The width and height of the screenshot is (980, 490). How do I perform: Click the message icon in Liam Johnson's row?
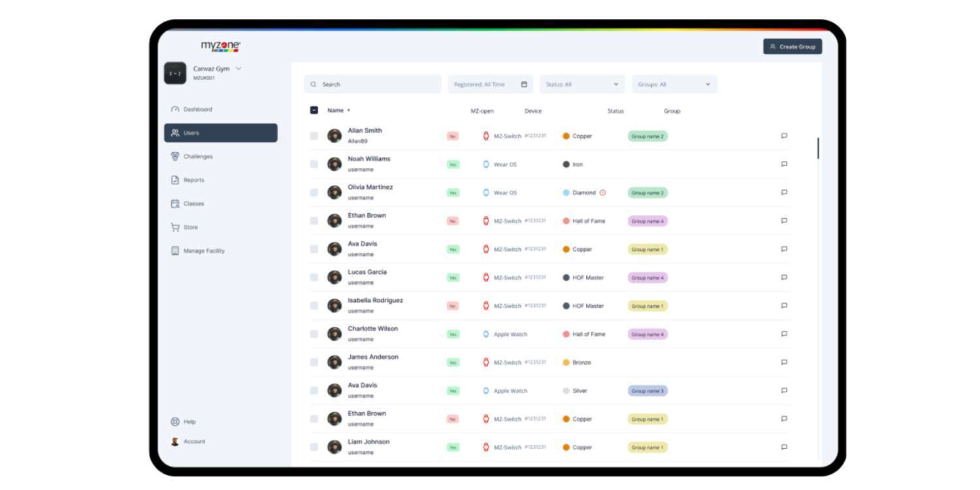pyautogui.click(x=784, y=448)
